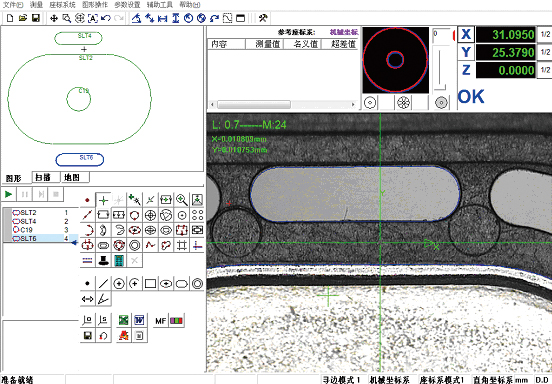Open the 测量 menu
Screen dimensions: 552x384
click(36, 5)
